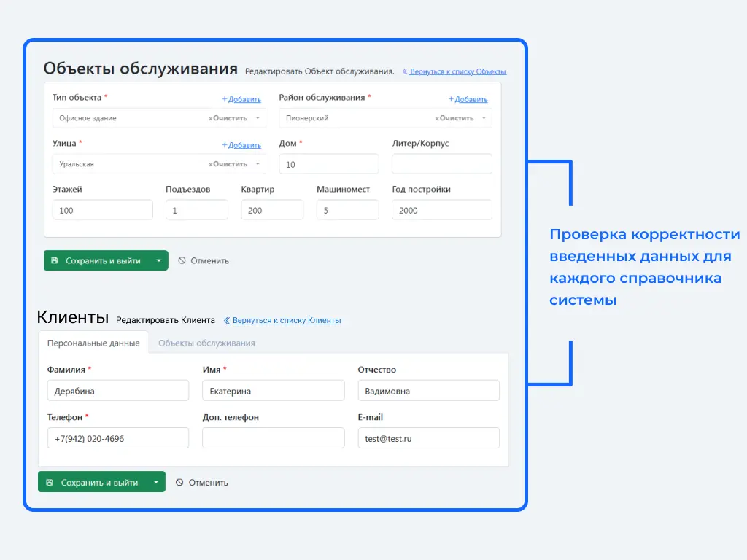This screenshot has width=747, height=560.
Task: Expand the Район обслуживания dropdown
Action: [484, 118]
